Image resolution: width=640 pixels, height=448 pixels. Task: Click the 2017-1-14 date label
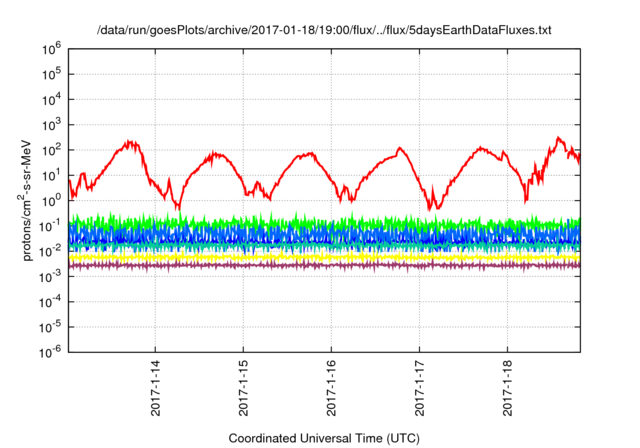point(156,388)
